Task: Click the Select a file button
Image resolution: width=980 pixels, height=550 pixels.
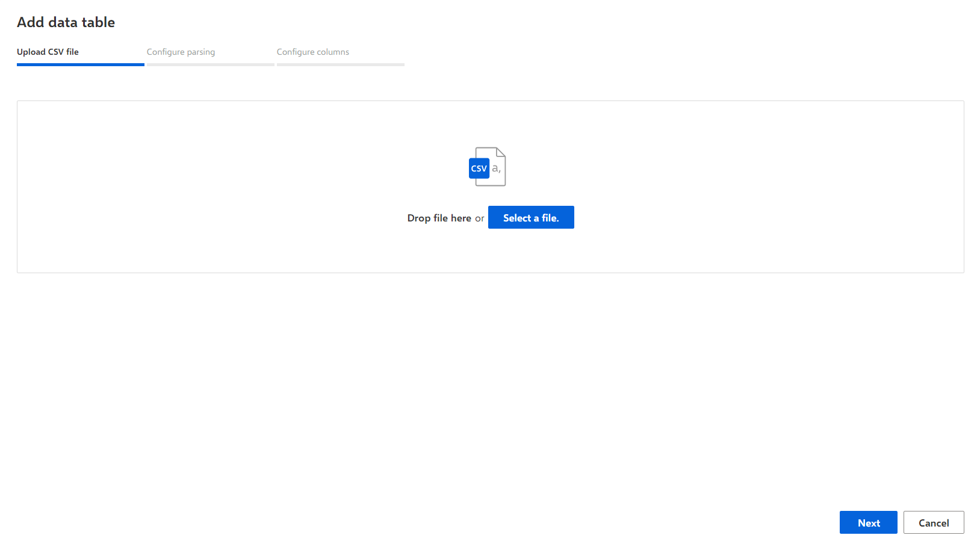Action: click(531, 217)
